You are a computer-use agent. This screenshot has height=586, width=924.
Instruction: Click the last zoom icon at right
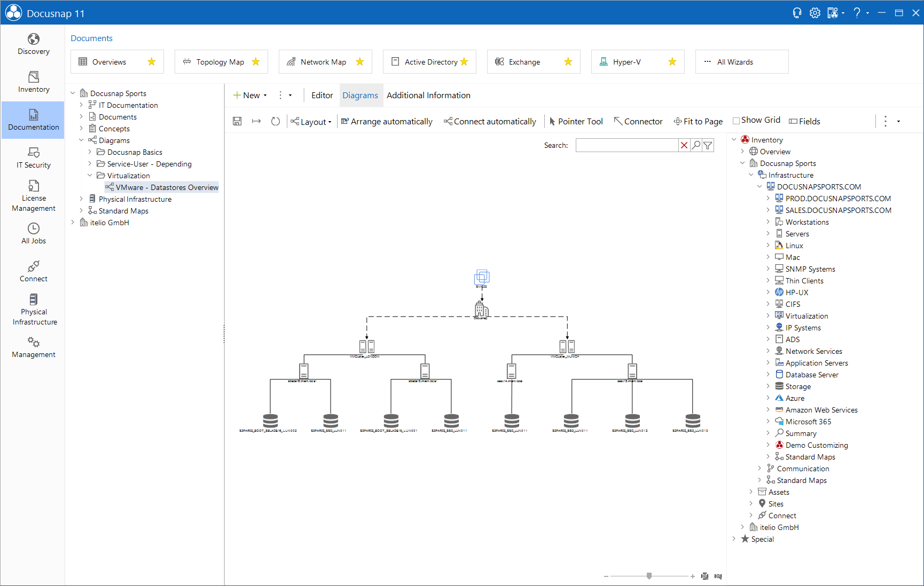pos(718,576)
